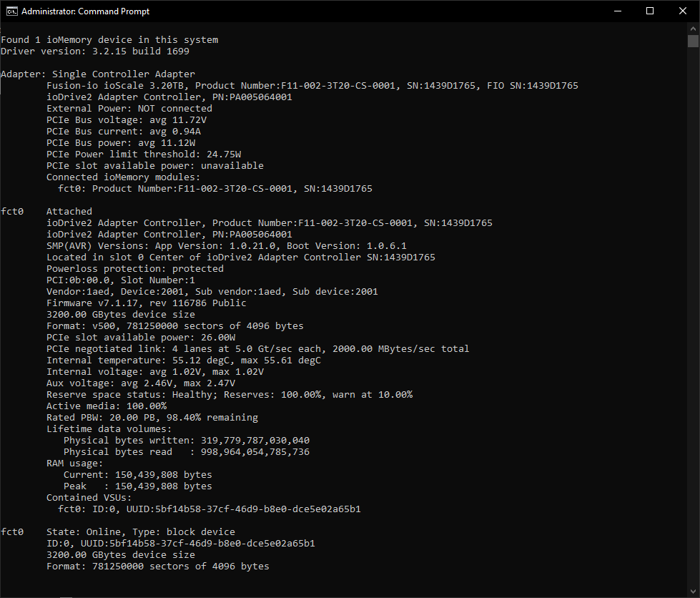
Task: Click 'Current: 150,439,808 bytes' line
Action: pyautogui.click(x=137, y=475)
